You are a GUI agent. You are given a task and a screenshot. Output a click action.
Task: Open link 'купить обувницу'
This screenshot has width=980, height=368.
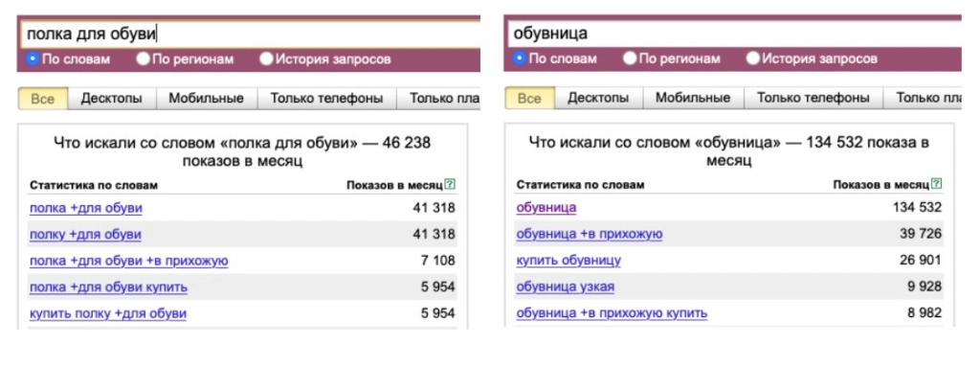(x=568, y=261)
